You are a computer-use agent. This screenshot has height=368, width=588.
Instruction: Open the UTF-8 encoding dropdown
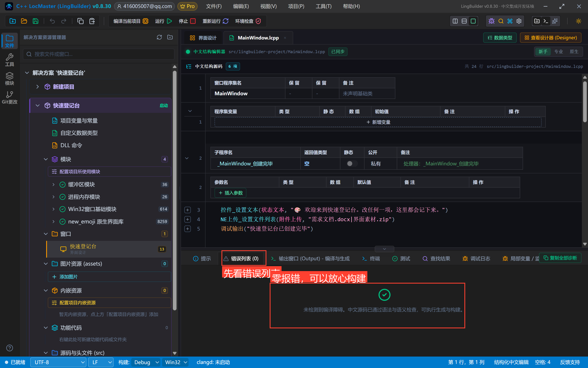click(58, 362)
